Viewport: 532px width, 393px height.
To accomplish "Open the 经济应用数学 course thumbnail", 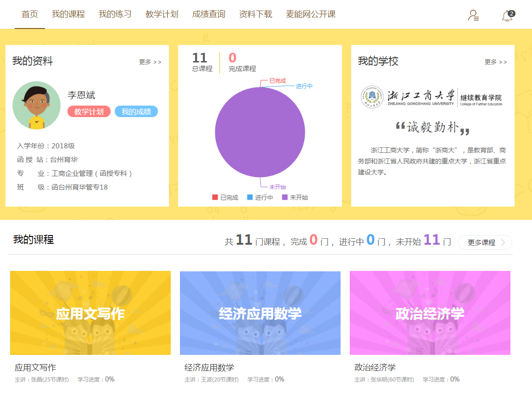I will click(260, 313).
